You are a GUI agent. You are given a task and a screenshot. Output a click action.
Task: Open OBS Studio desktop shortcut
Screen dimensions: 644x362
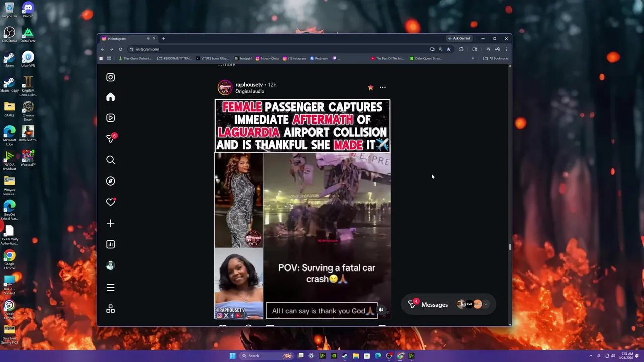[x=9, y=35]
